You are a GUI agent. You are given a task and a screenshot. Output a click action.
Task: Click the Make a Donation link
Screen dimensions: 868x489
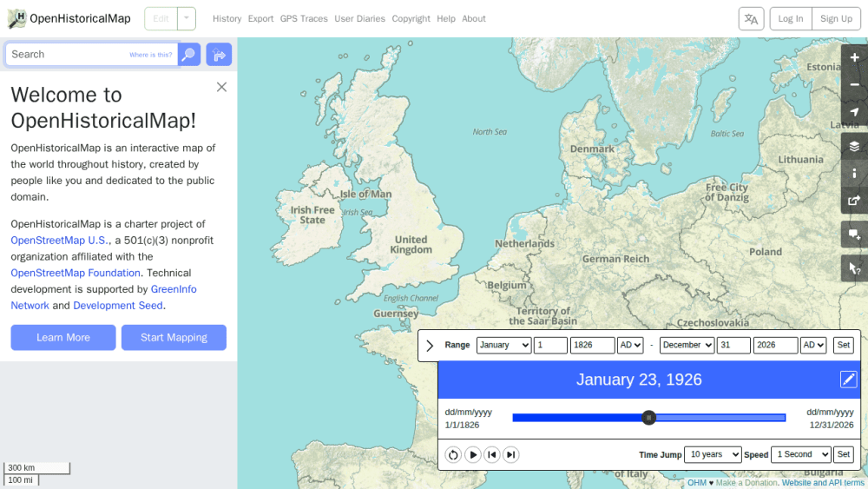coord(746,483)
